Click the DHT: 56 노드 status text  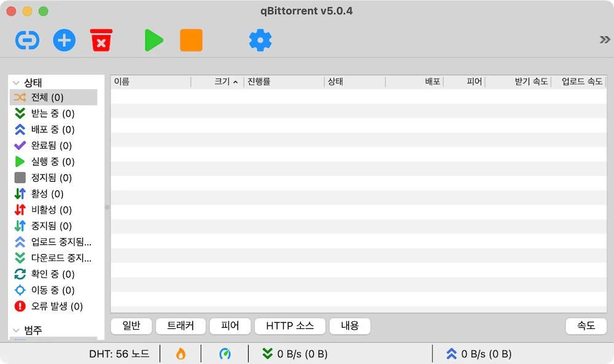tap(119, 354)
